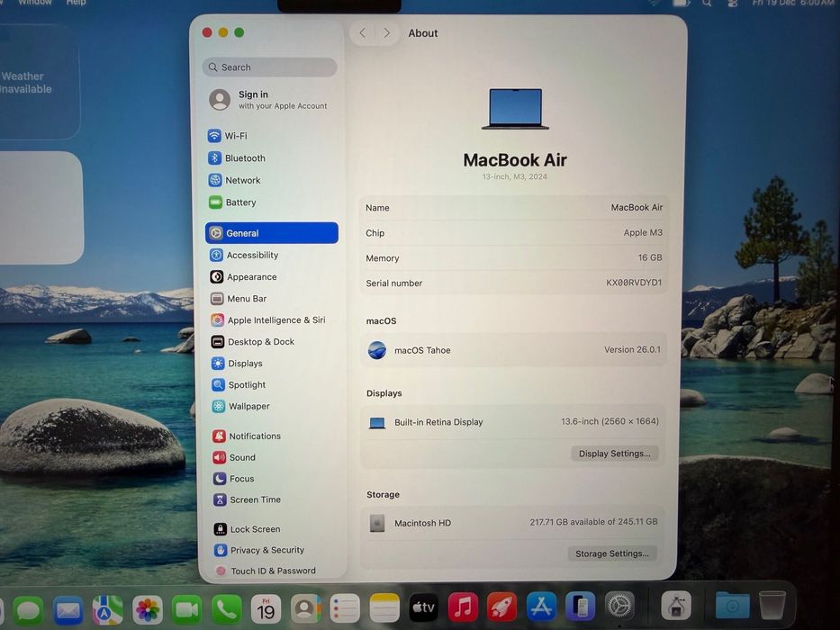
Task: Open System Settings icon in Dock
Action: (x=619, y=606)
